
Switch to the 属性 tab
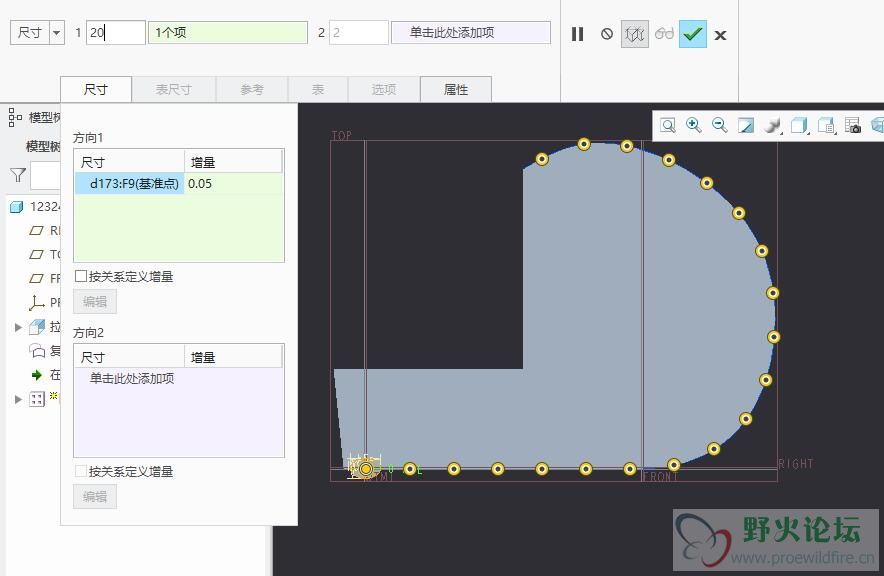click(x=456, y=89)
